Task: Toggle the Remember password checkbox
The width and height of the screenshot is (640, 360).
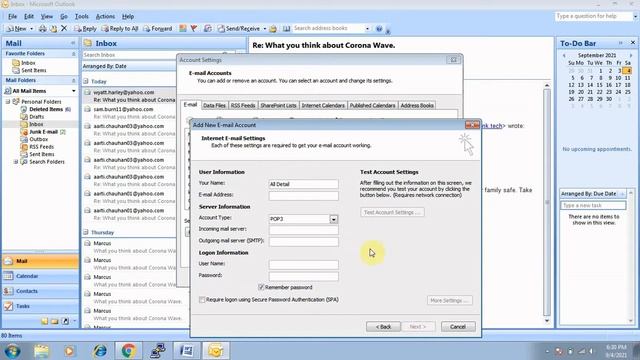Action: pos(261,287)
